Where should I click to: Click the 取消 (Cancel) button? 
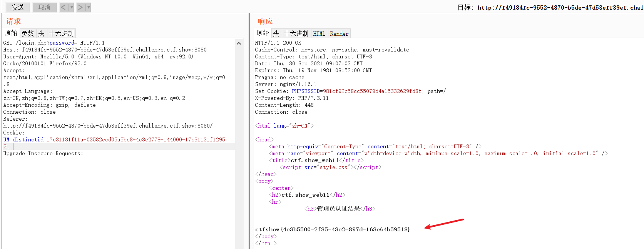pos(45,7)
